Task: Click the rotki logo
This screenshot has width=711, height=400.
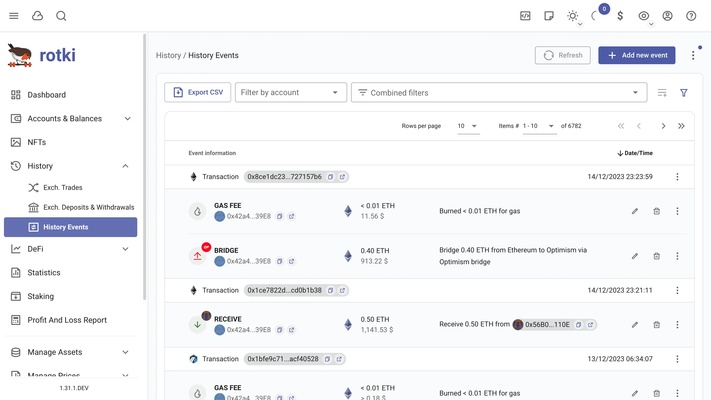Action: 42,55
